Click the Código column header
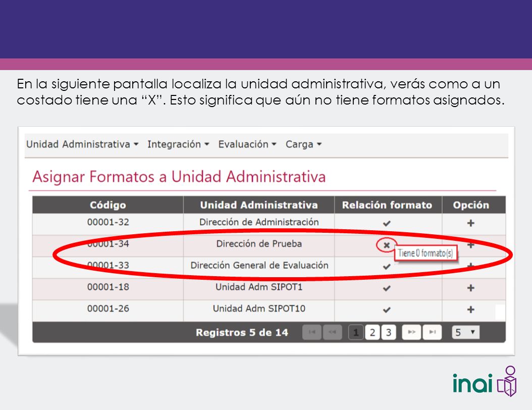The height and width of the screenshot is (410, 532). pyautogui.click(x=108, y=205)
